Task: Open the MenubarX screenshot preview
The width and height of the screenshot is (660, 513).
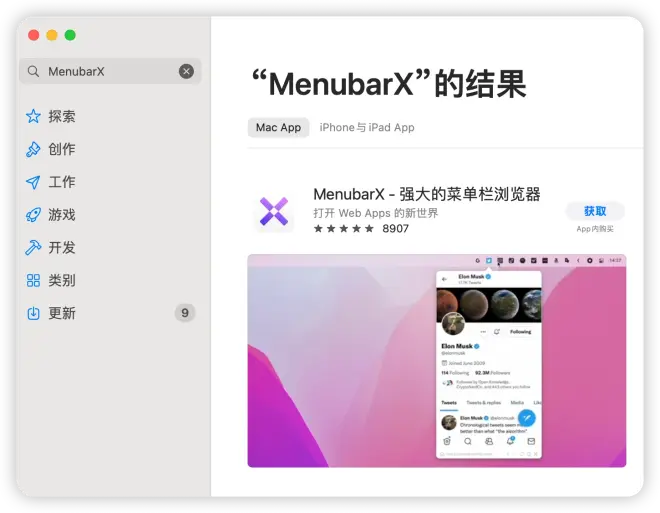Action: tap(436, 360)
